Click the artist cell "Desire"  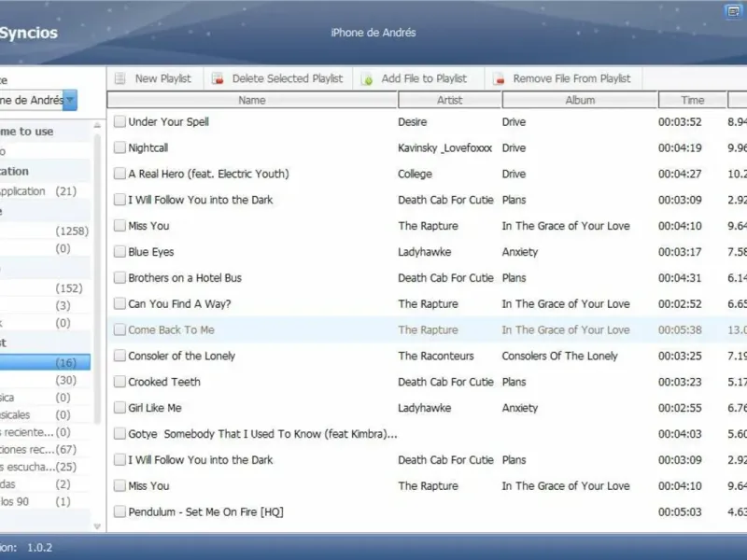pyautogui.click(x=413, y=122)
